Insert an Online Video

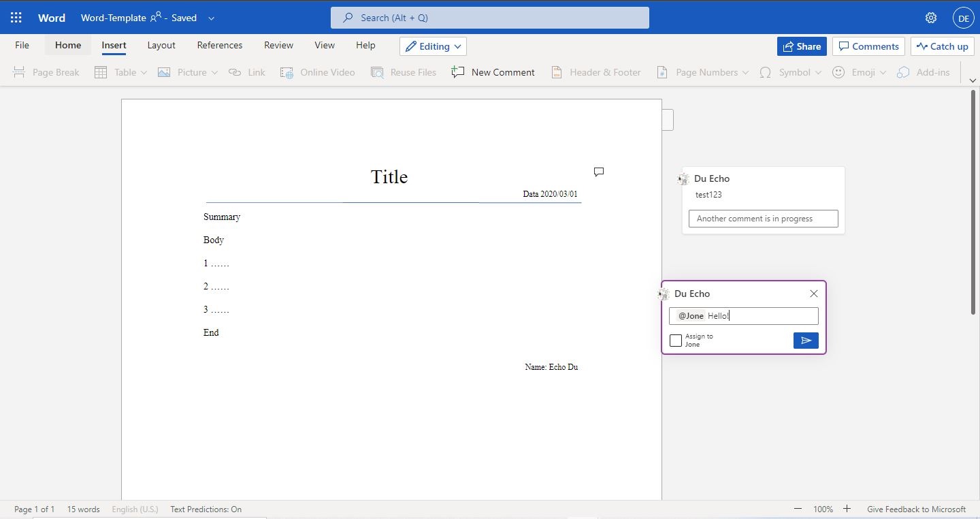coord(317,72)
